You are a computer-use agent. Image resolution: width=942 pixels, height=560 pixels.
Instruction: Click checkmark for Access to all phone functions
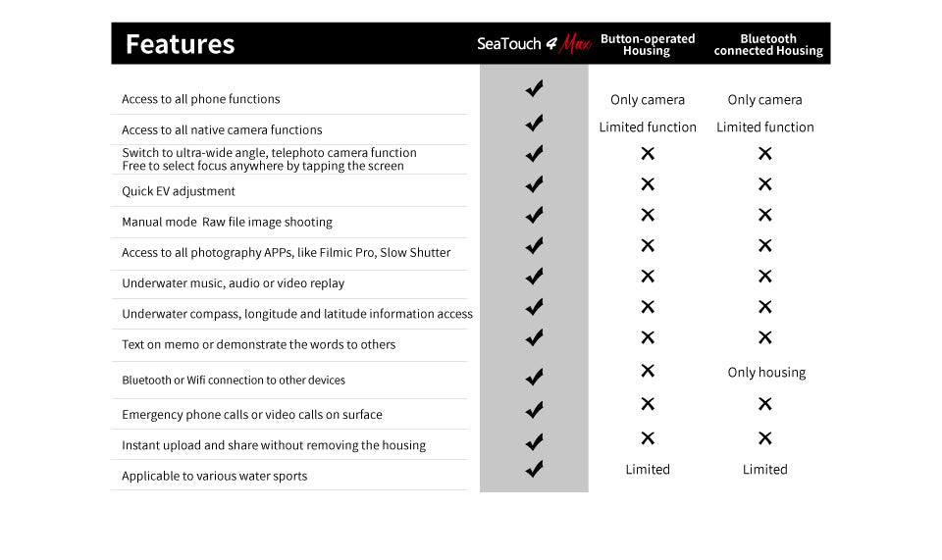[x=534, y=89]
